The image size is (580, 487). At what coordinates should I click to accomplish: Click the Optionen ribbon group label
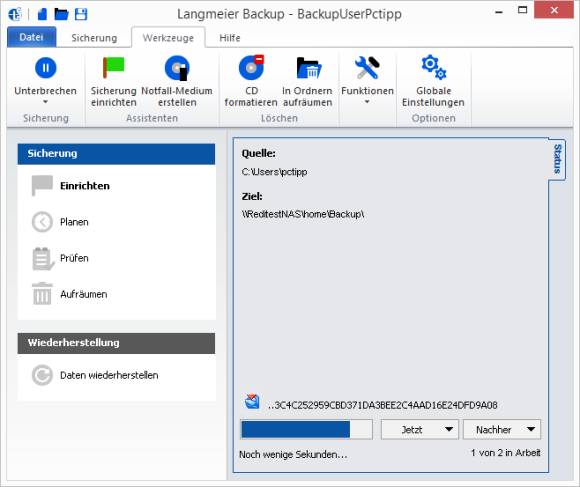(434, 118)
